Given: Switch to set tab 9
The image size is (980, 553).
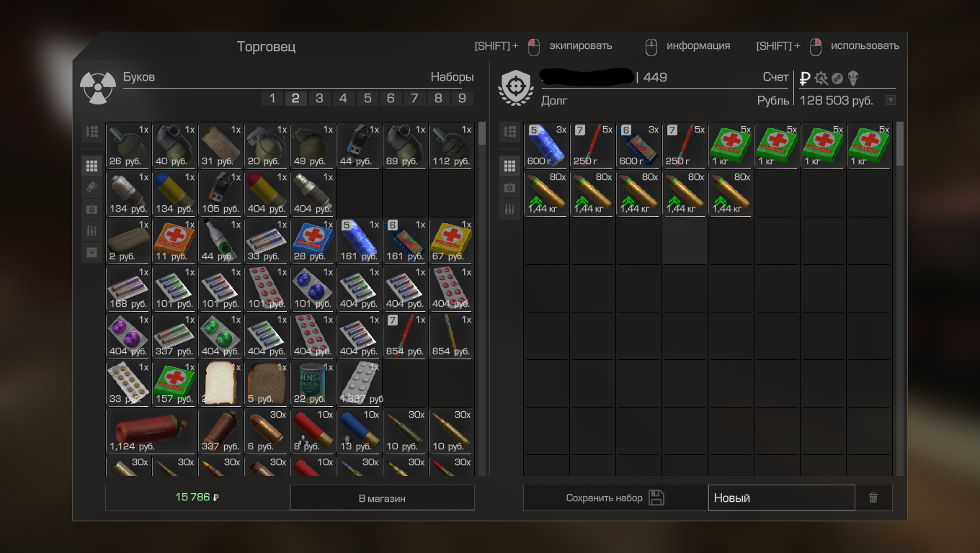Looking at the screenshot, I should 462,99.
